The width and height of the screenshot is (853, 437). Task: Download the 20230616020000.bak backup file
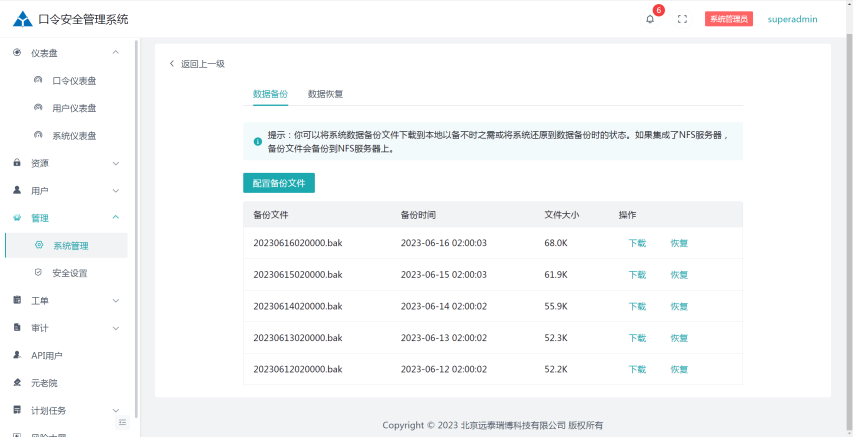pyautogui.click(x=637, y=243)
